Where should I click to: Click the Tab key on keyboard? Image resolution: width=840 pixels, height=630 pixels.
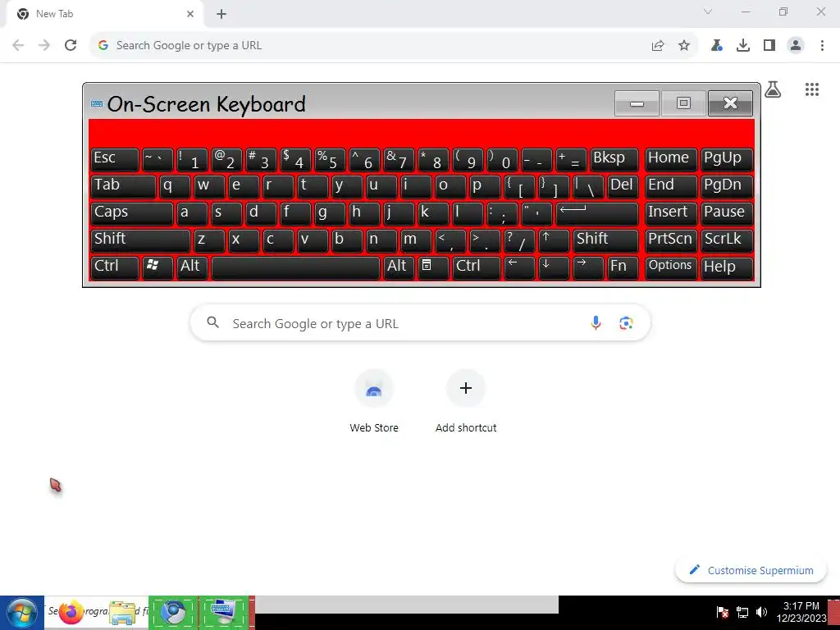pos(123,186)
